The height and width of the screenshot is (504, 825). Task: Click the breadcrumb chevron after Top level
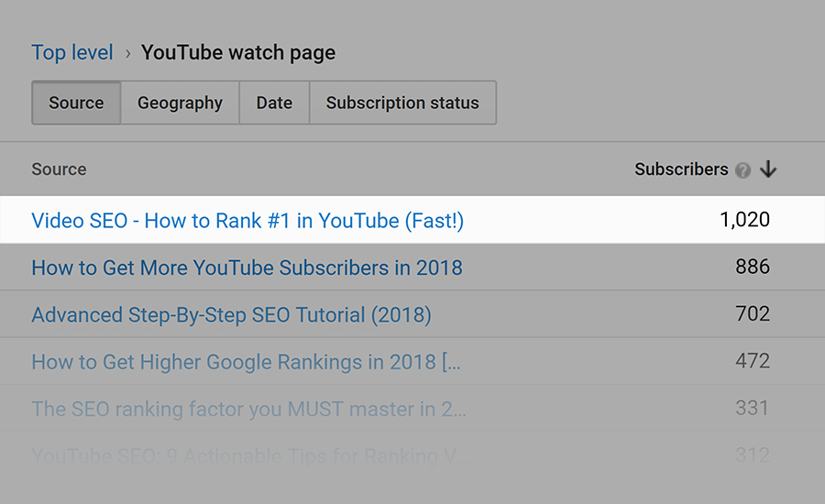127,53
